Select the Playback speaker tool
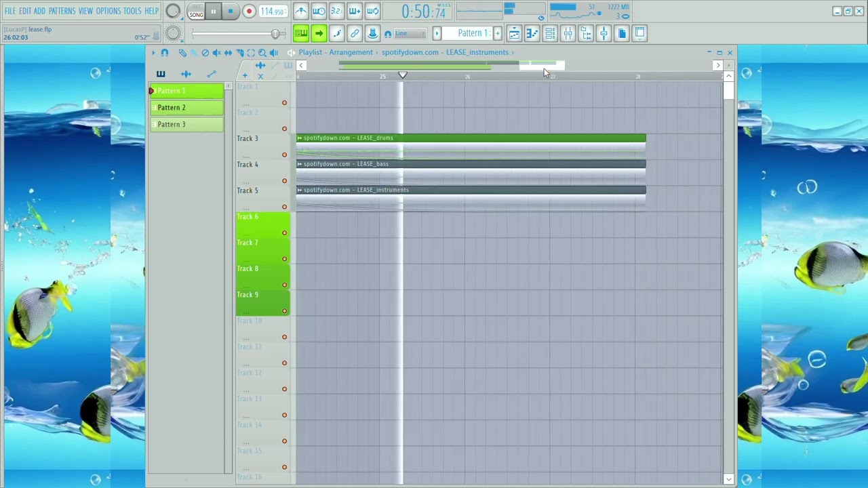The image size is (868, 488). tap(274, 52)
